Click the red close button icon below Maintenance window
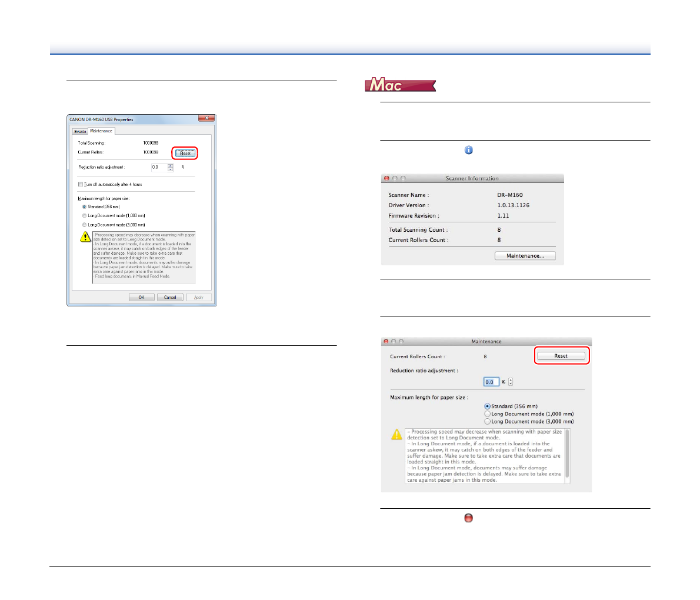The height and width of the screenshot is (600, 700). (x=468, y=518)
